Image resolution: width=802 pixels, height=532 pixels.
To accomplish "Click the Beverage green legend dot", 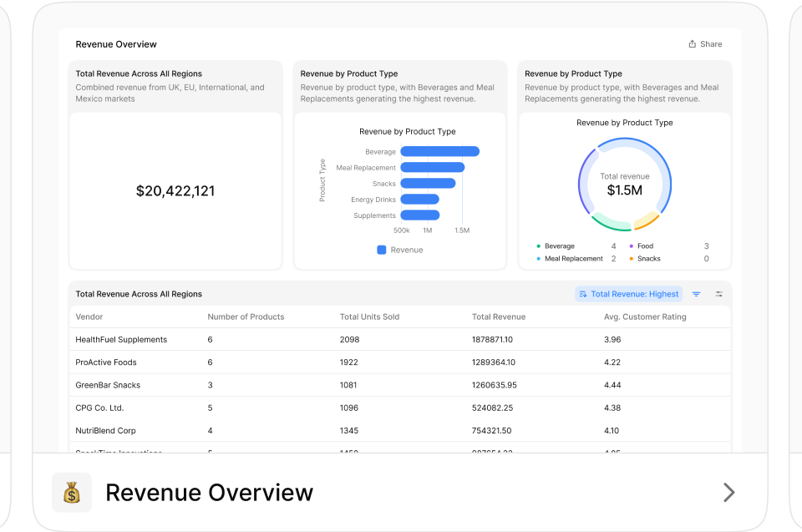I will click(538, 246).
